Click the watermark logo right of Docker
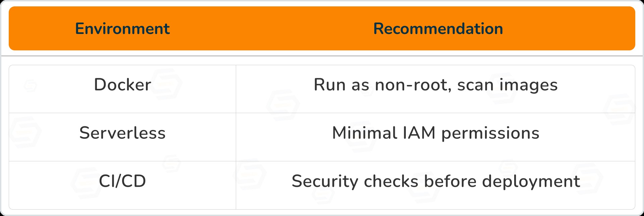 167,84
